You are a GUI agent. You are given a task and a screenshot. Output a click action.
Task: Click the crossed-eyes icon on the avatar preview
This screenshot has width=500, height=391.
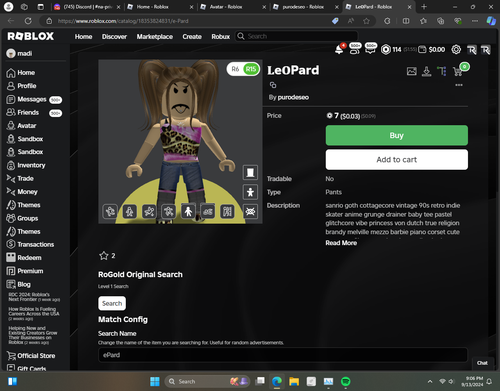(250, 211)
